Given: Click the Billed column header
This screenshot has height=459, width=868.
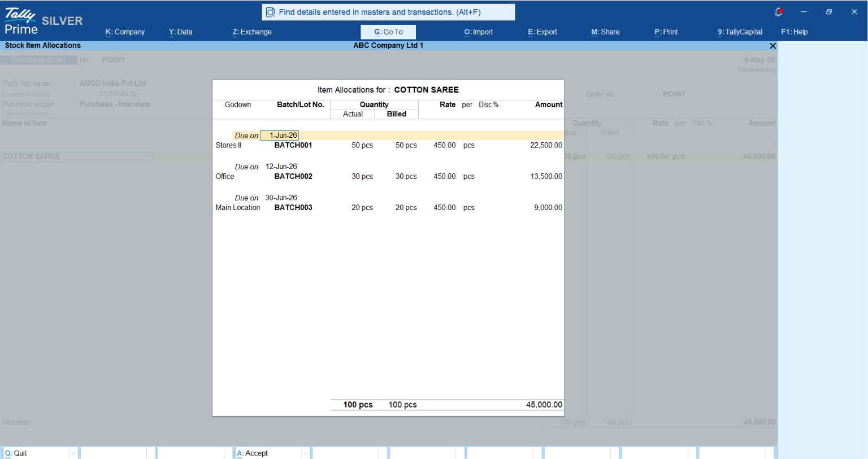Looking at the screenshot, I should (x=397, y=114).
